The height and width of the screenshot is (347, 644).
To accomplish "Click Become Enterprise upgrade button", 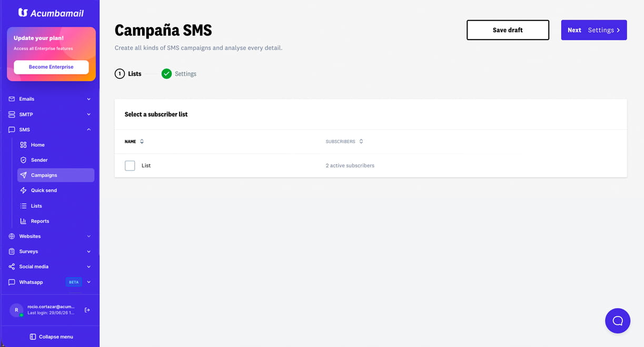I will 51,67.
